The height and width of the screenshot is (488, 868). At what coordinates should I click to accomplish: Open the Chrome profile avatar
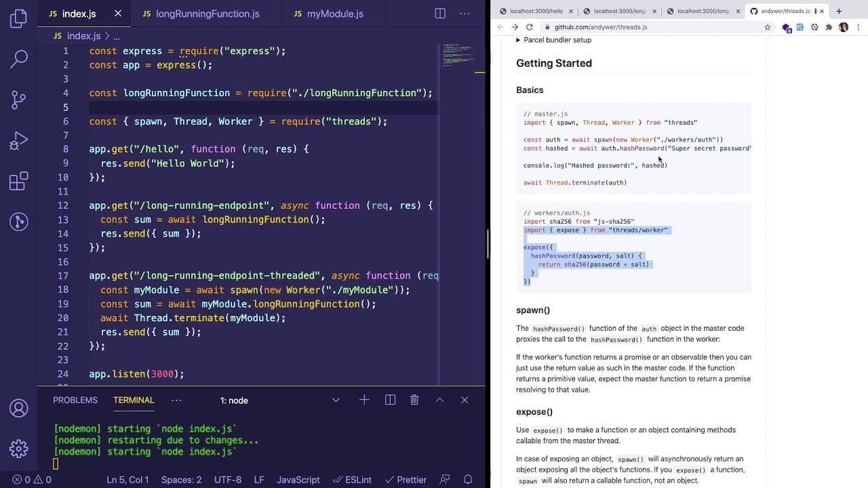point(844,27)
